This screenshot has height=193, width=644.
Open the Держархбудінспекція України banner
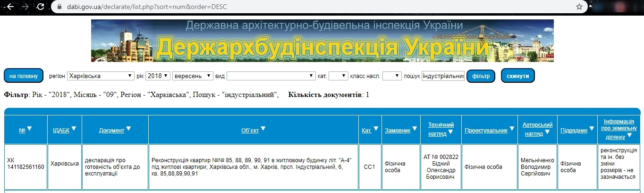(322, 41)
